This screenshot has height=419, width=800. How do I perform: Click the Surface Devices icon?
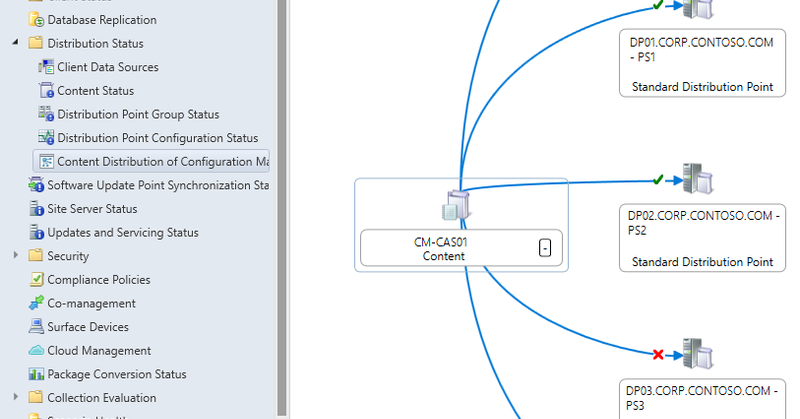pos(36,327)
